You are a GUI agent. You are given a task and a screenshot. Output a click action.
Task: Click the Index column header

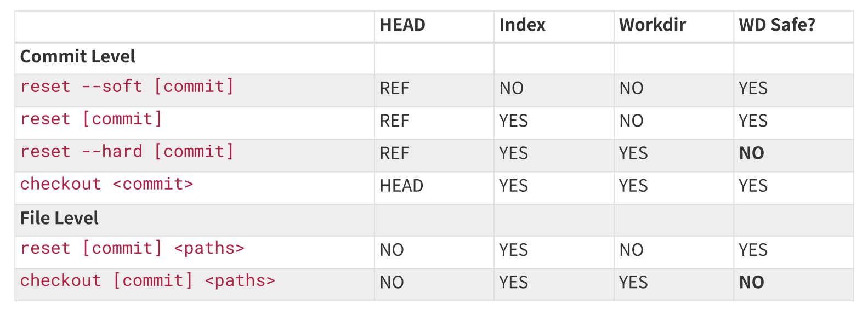pos(522,25)
